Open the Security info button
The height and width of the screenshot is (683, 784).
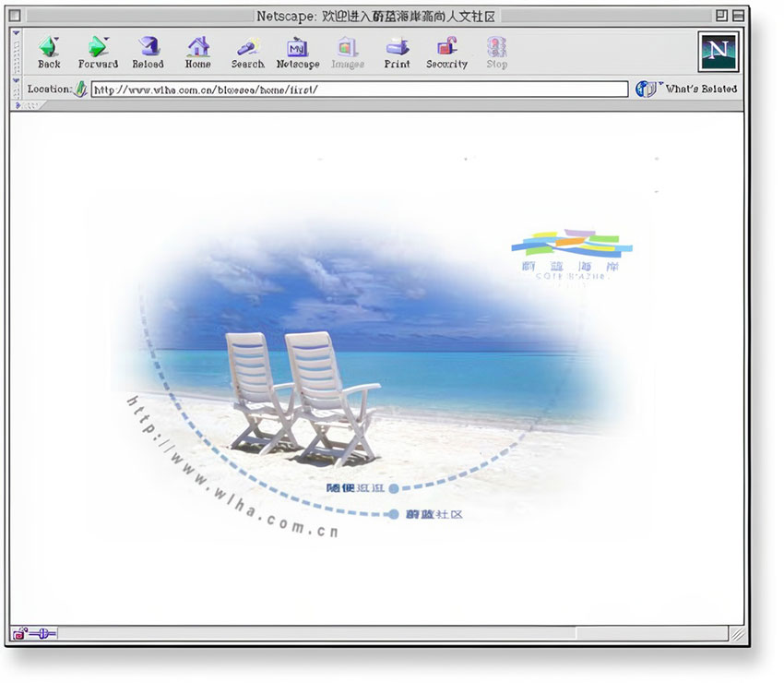[x=446, y=52]
